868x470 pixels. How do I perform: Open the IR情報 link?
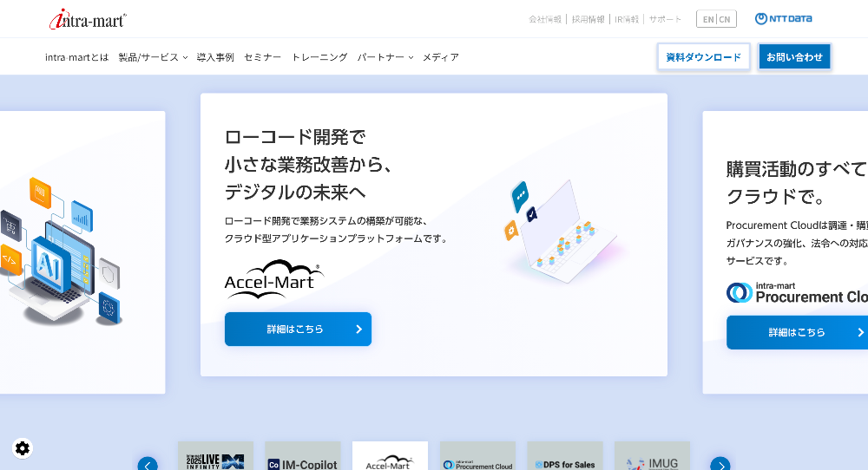[x=626, y=19]
